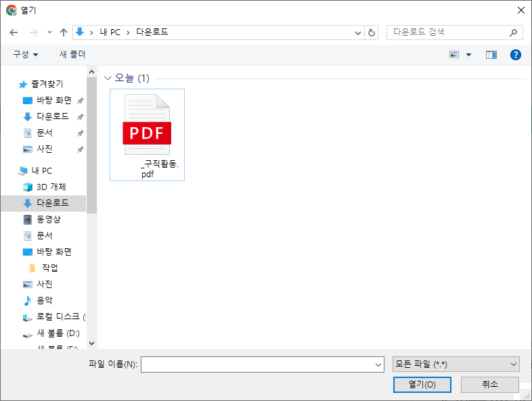Open the 동영상 folder
Viewport: 532px width, 401px height.
(x=49, y=219)
